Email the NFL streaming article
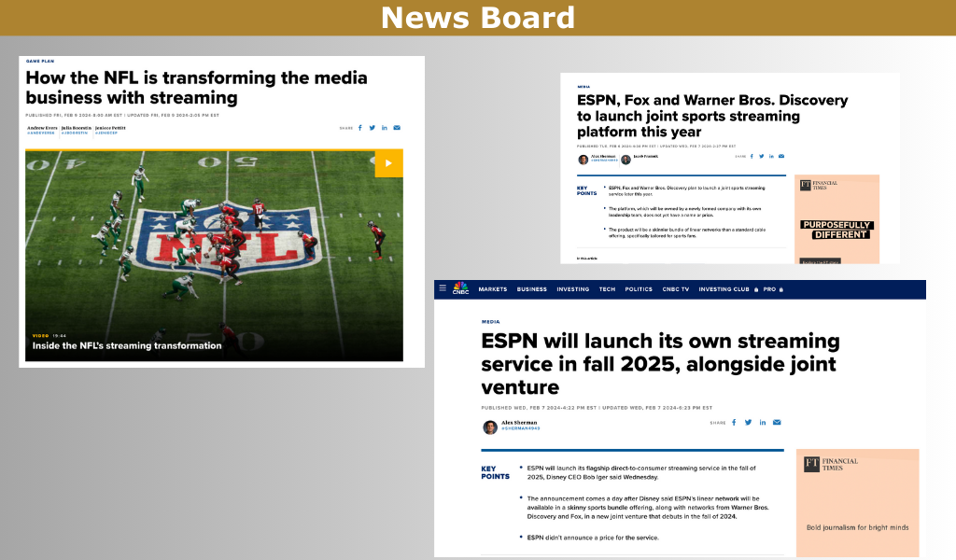Screen dimensions: 956x560 coord(397,128)
